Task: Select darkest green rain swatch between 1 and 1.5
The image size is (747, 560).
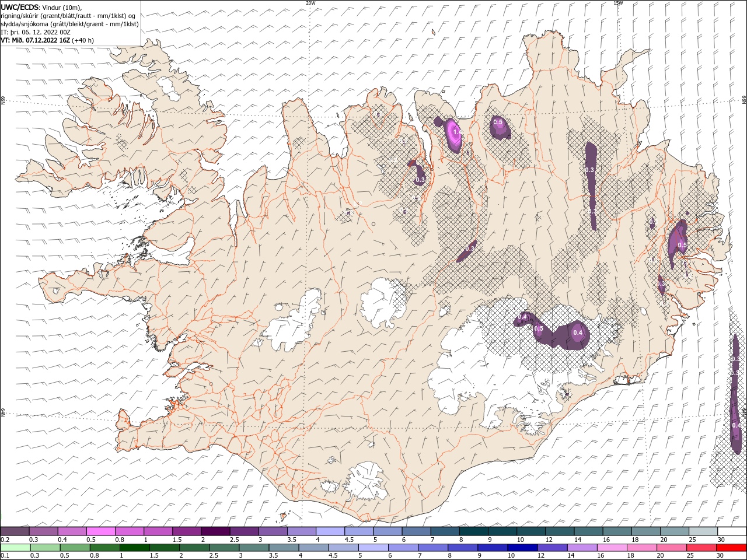Action: click(x=135, y=548)
